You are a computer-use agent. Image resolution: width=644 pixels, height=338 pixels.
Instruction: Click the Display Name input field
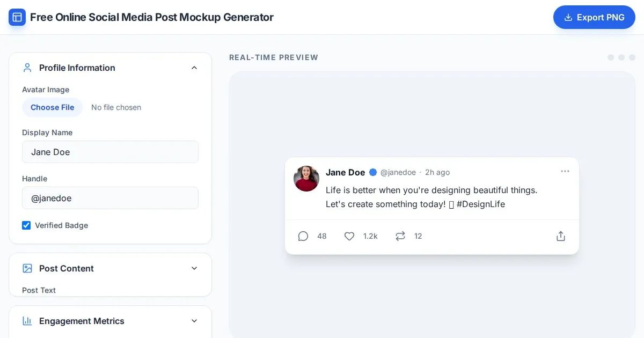[110, 152]
